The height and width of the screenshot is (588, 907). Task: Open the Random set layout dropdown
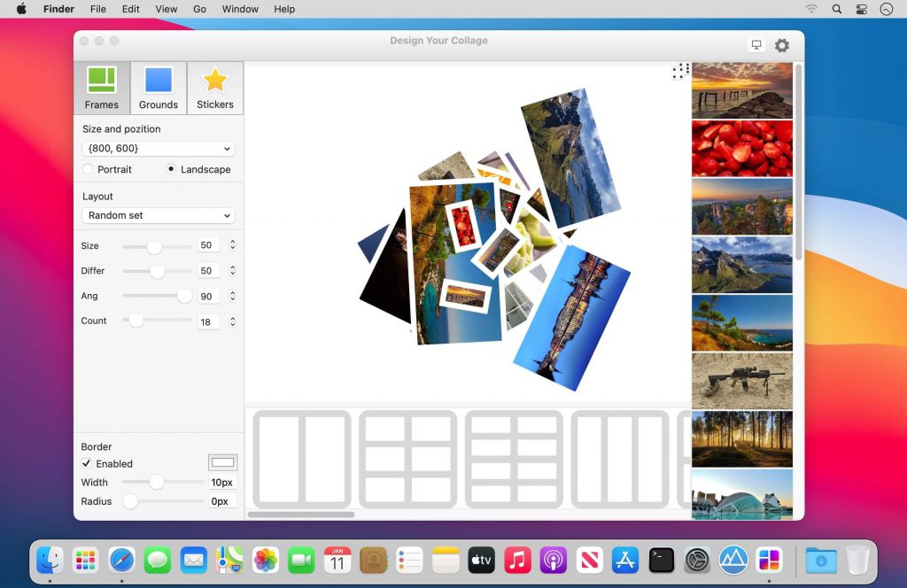158,215
